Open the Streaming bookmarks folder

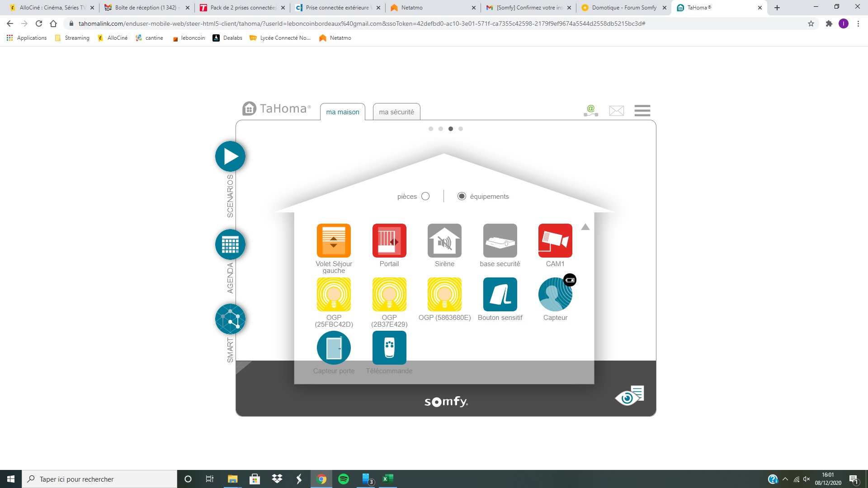(72, 38)
